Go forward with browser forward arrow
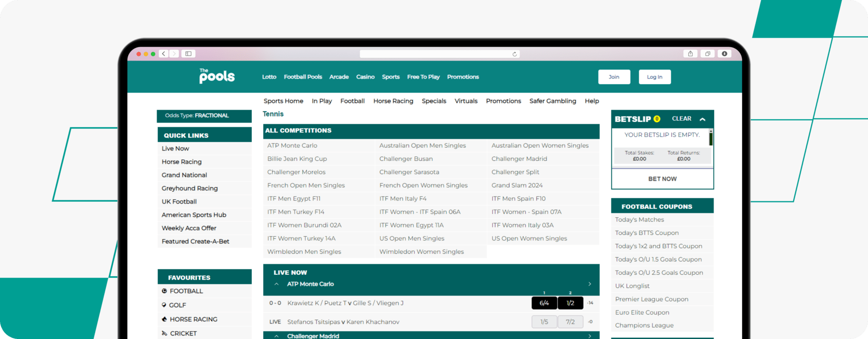The image size is (868, 339). click(x=174, y=54)
